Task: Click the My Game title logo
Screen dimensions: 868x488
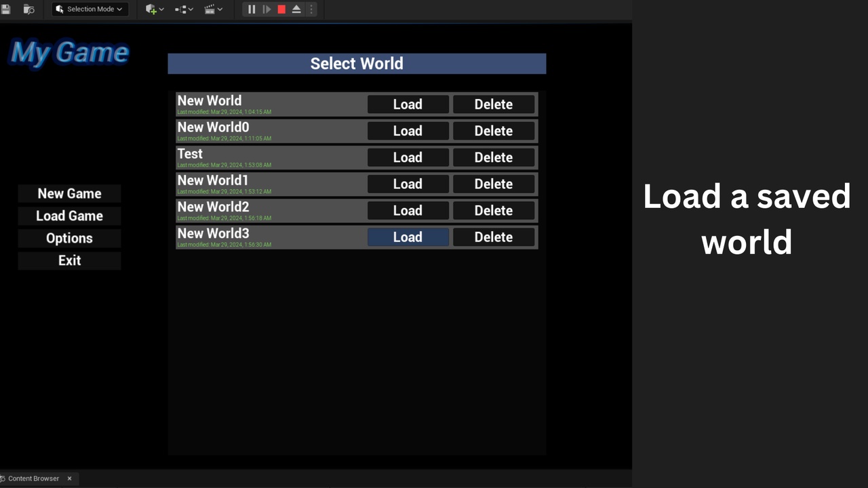Action: click(x=70, y=53)
